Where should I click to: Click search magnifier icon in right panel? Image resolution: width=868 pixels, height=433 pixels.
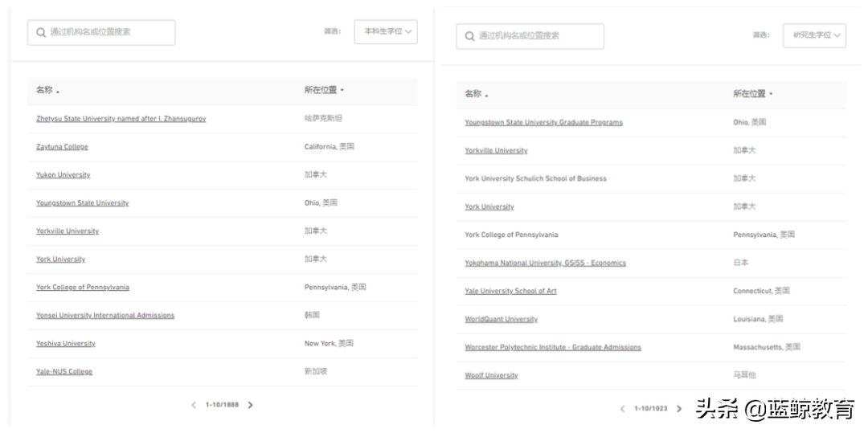(x=470, y=36)
